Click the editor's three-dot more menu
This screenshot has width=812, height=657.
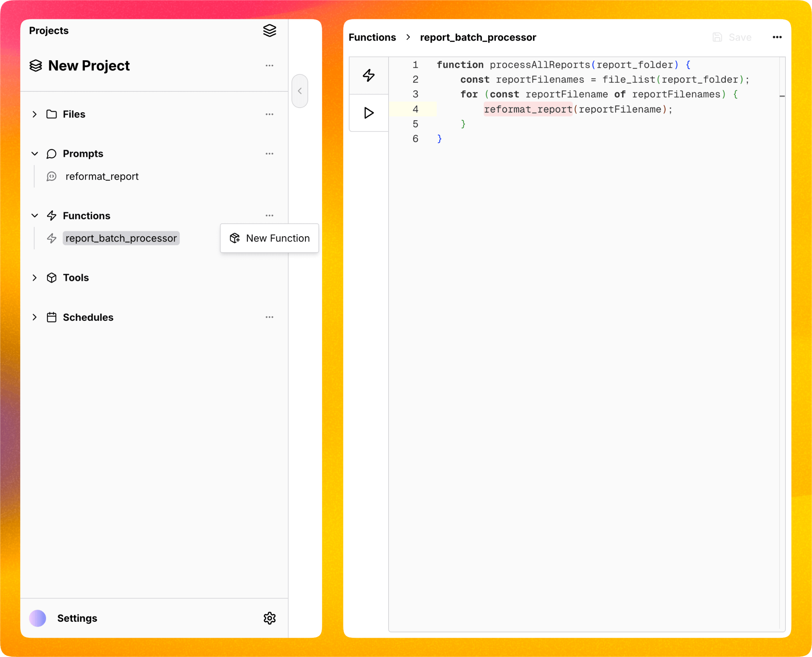coord(777,37)
